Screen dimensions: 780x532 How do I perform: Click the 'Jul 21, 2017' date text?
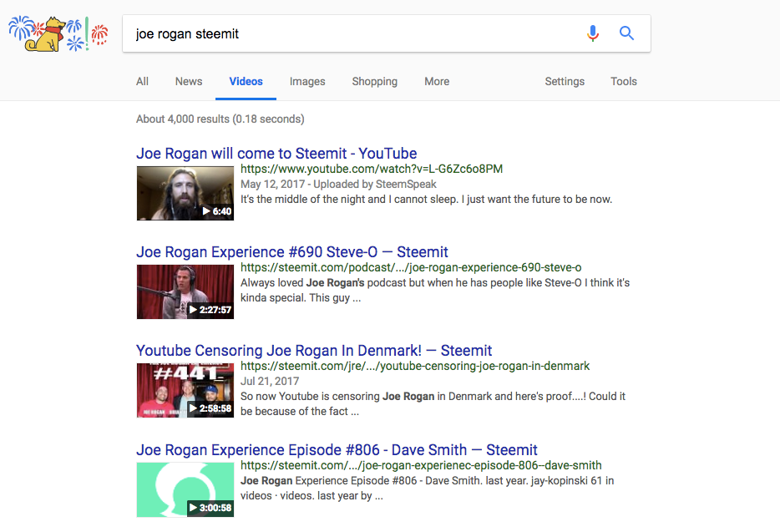(x=270, y=381)
